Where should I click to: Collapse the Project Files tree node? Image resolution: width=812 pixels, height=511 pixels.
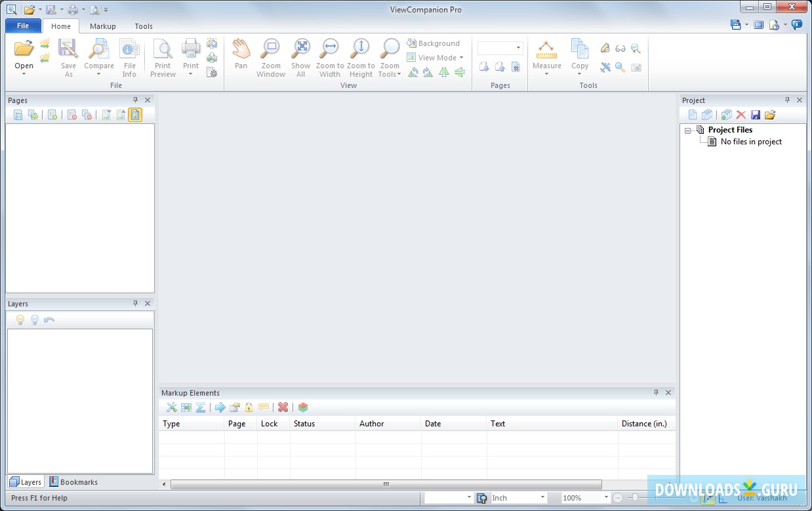point(687,131)
